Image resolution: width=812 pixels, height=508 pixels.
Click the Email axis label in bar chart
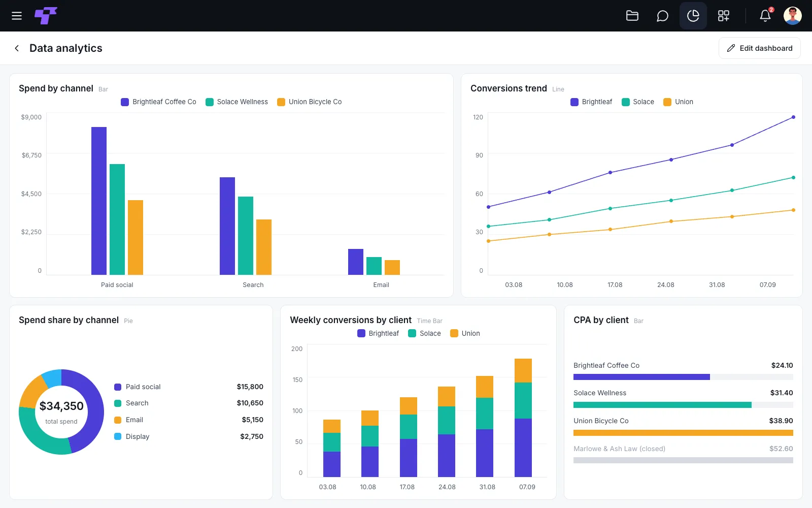[381, 285]
